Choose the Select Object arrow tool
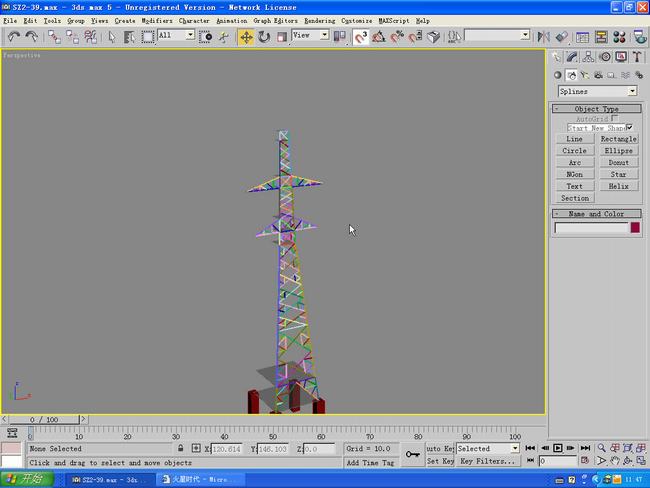 pyautogui.click(x=112, y=37)
